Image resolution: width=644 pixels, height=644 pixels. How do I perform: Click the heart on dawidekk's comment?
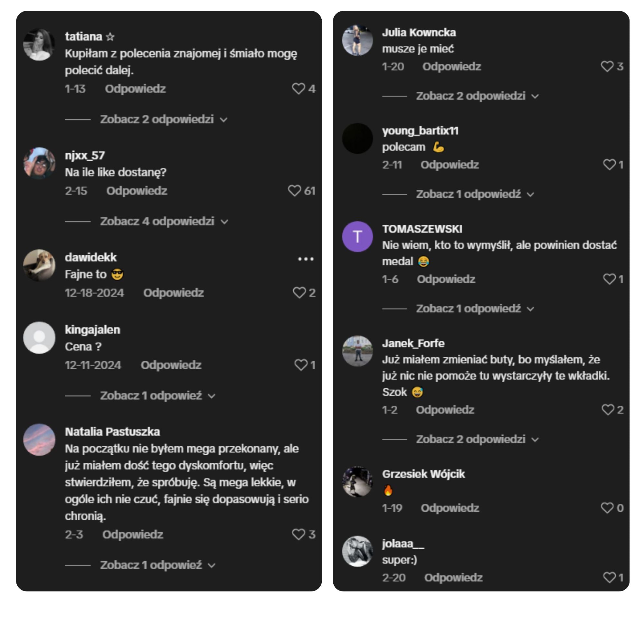click(x=299, y=293)
